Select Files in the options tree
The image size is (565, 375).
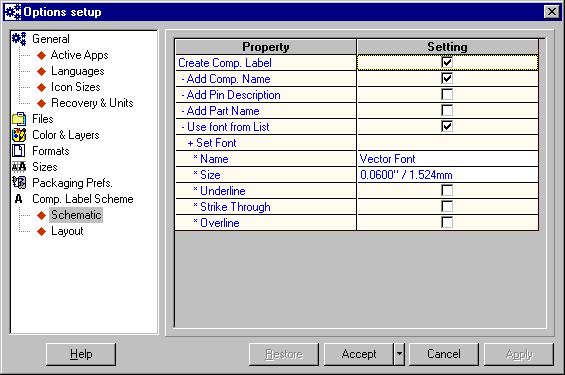(x=43, y=119)
